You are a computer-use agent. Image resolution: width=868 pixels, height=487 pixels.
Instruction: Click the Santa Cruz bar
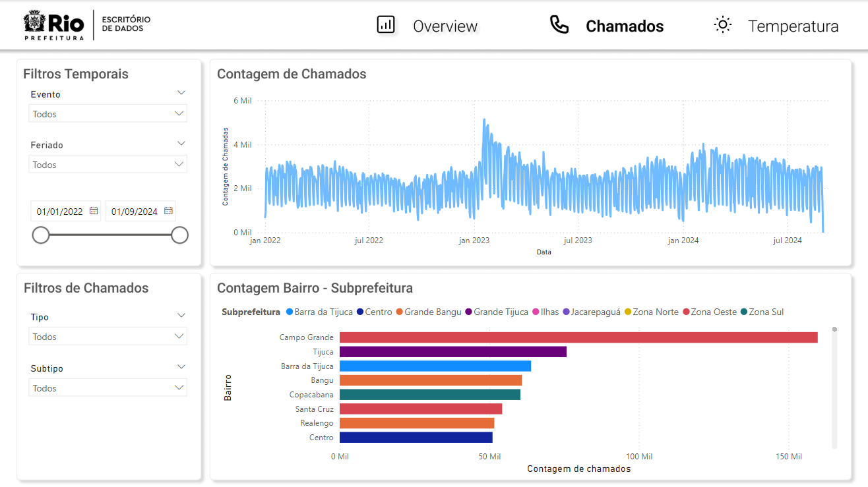[x=421, y=409]
